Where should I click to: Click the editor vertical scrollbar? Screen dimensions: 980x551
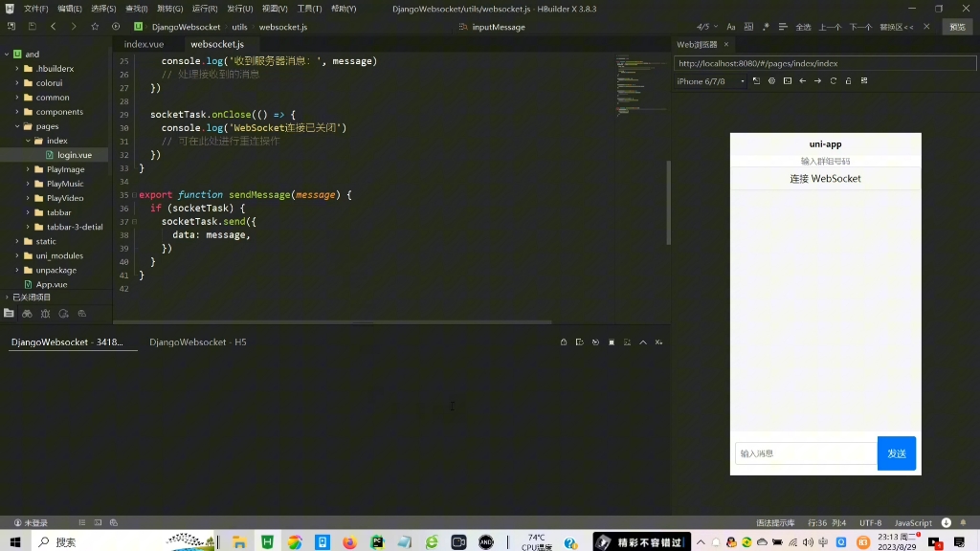[x=668, y=203]
